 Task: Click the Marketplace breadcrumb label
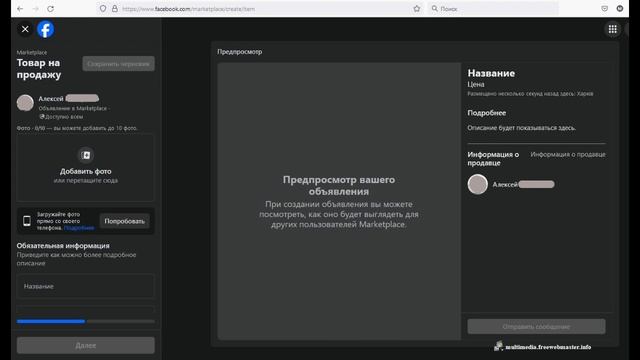pos(31,52)
